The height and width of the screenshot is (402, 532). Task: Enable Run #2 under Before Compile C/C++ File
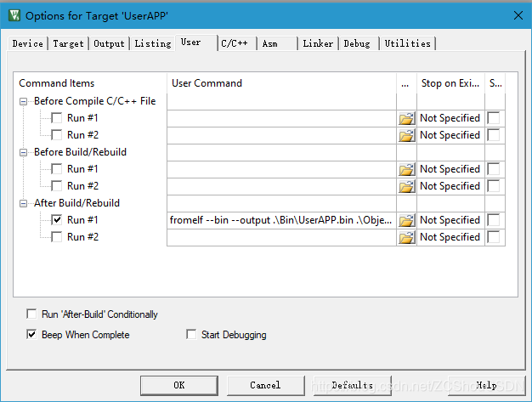click(57, 135)
